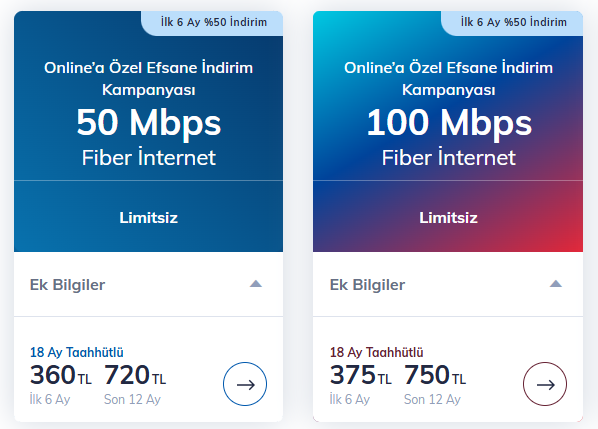The image size is (598, 429).
Task: Click the 720 TL last-twelve-months price
Action: (x=135, y=375)
